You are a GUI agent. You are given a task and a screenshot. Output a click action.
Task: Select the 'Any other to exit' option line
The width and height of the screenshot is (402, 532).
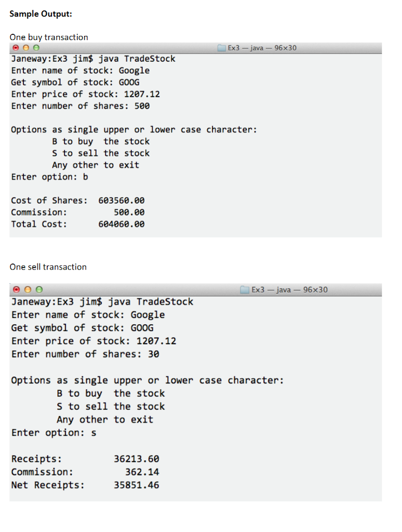[x=95, y=165]
